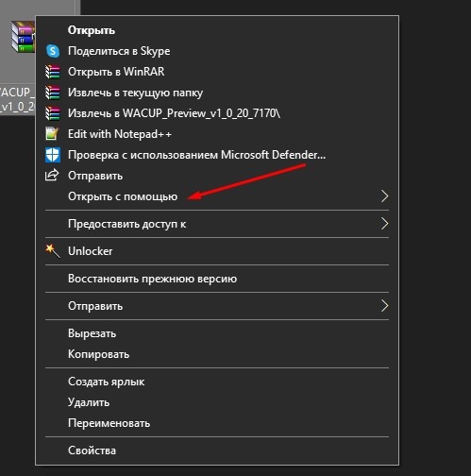Viewport: 471px width, 476px height.
Task: Click the WinRAR icon beside 'Извлечь в текущую папку'
Action: [53, 93]
